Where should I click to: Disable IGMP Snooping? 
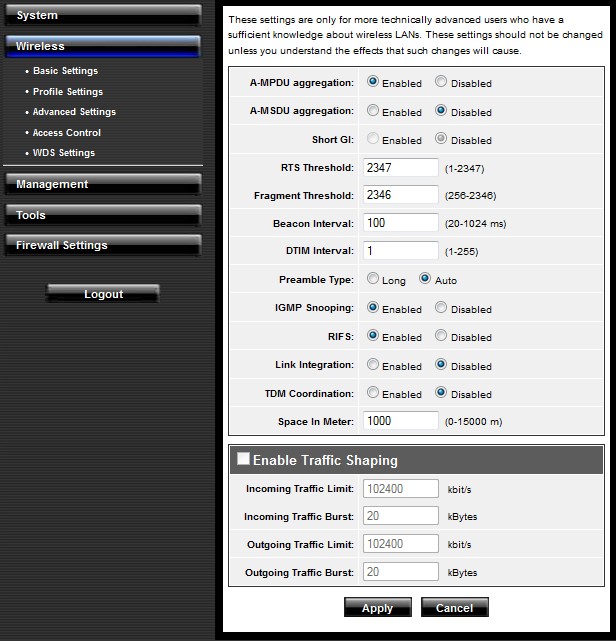click(x=441, y=309)
